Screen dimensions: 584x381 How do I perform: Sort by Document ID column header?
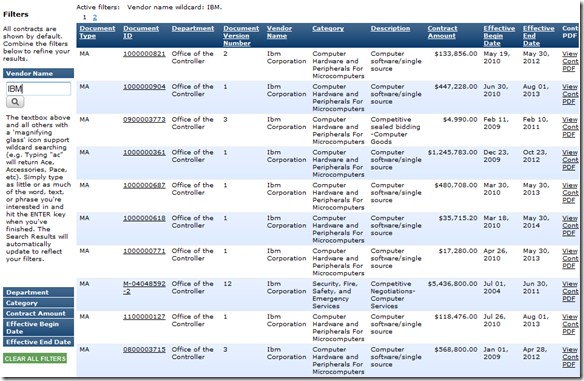141,32
